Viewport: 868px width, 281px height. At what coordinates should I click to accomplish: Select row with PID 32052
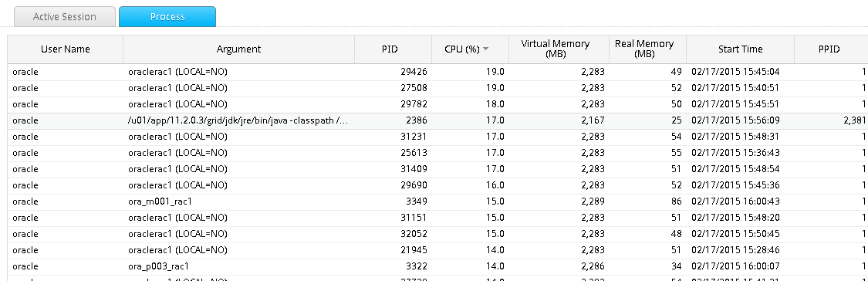click(x=438, y=233)
